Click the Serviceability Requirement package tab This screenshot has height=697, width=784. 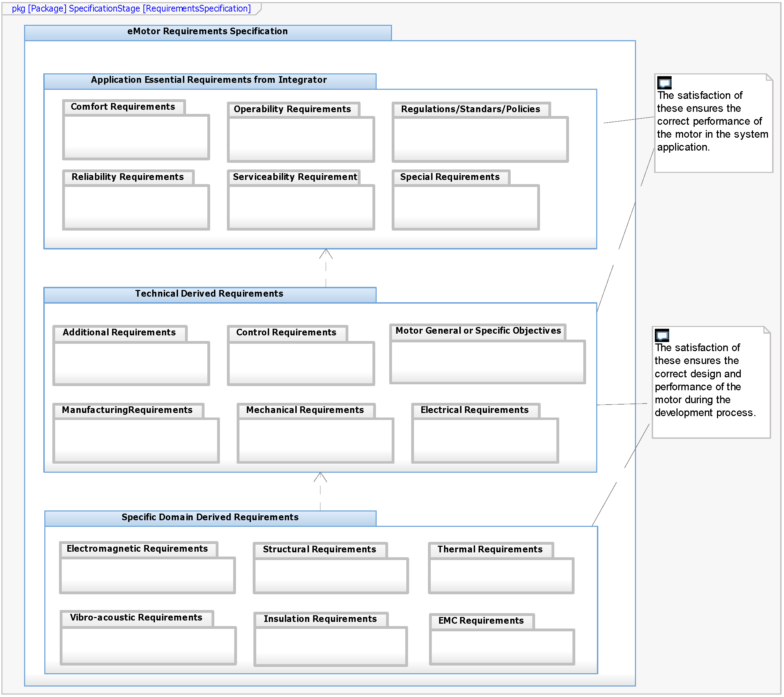coord(294,177)
